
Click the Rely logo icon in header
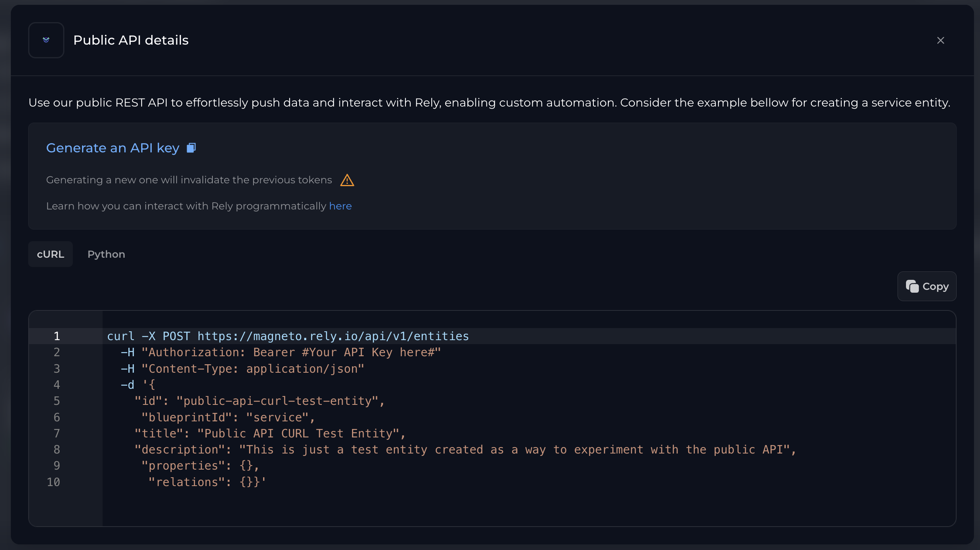pos(46,40)
